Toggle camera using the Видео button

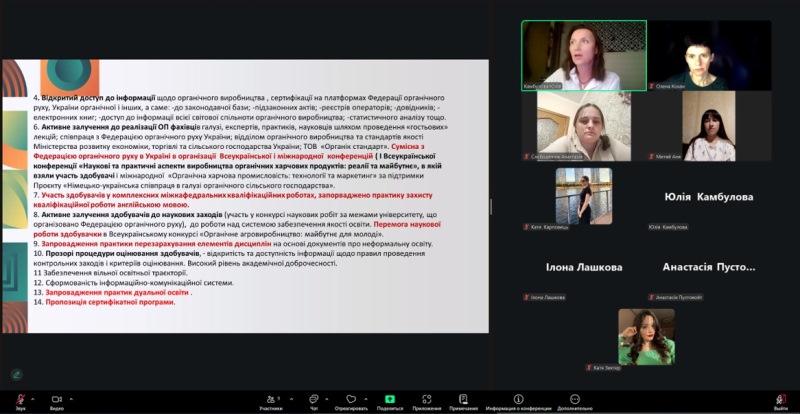57,401
